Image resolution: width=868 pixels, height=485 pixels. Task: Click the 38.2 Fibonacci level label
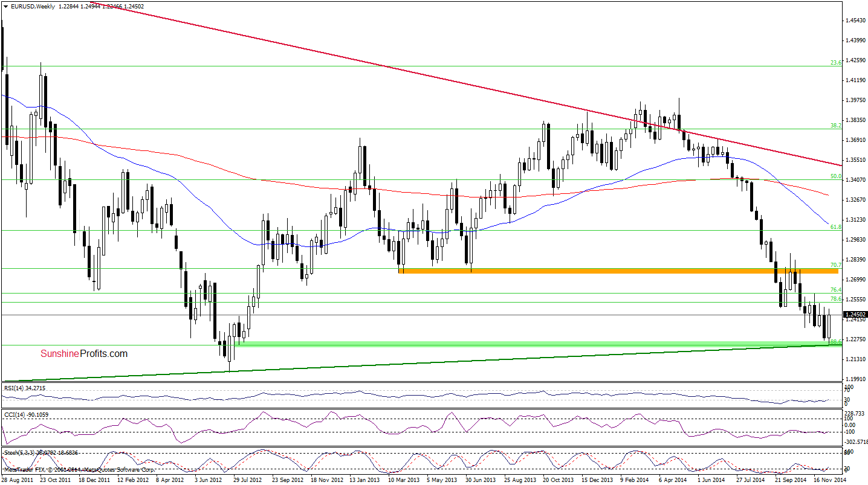[x=836, y=126]
